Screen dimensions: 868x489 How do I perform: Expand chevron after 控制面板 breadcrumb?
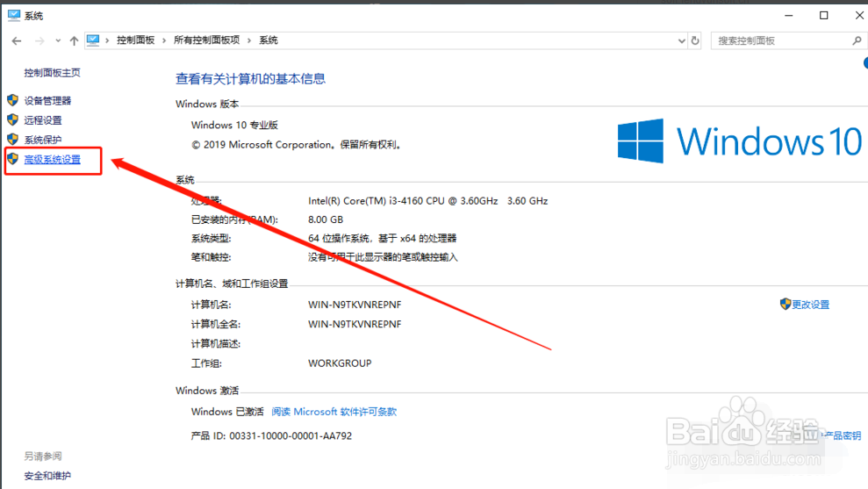(x=164, y=40)
